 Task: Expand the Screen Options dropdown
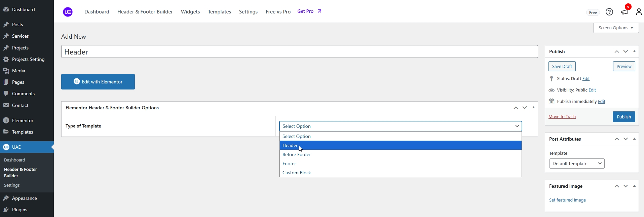coord(615,28)
